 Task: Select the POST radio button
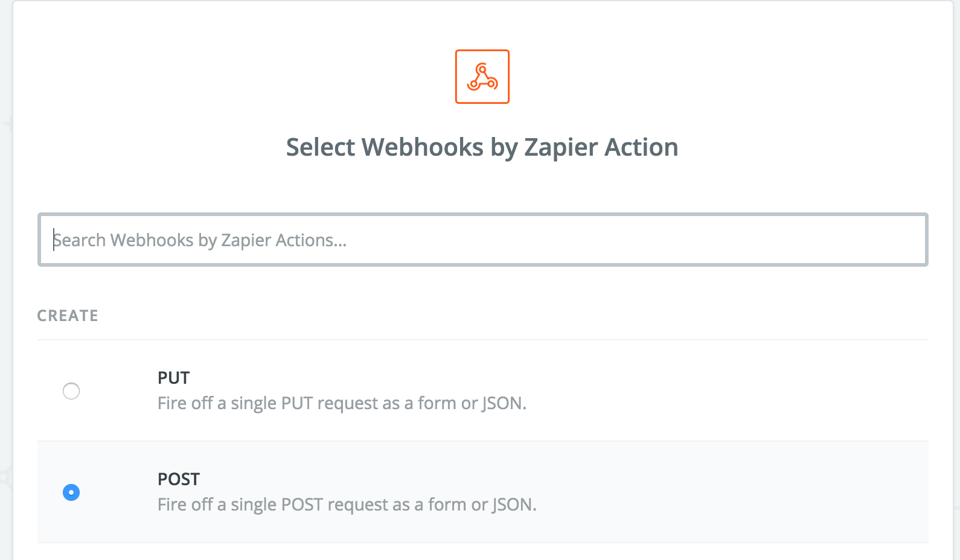(x=71, y=492)
